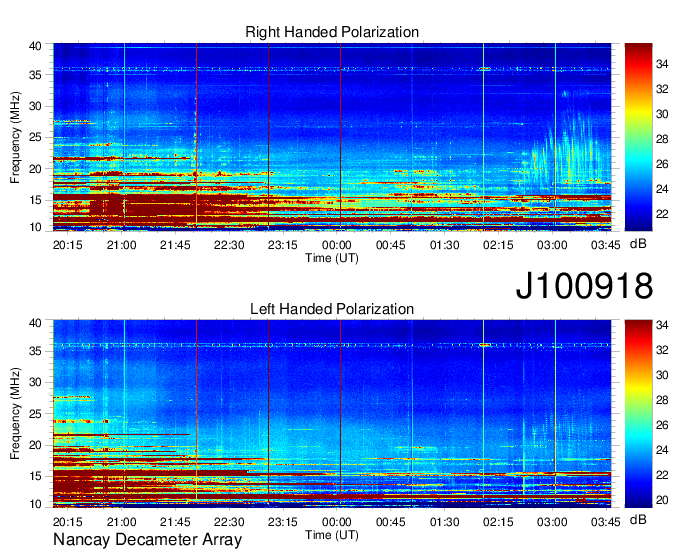Click "Time (UT)" label under Right Handed plot
Image resolution: width=680 pixels, height=552 pixels.
click(332, 258)
